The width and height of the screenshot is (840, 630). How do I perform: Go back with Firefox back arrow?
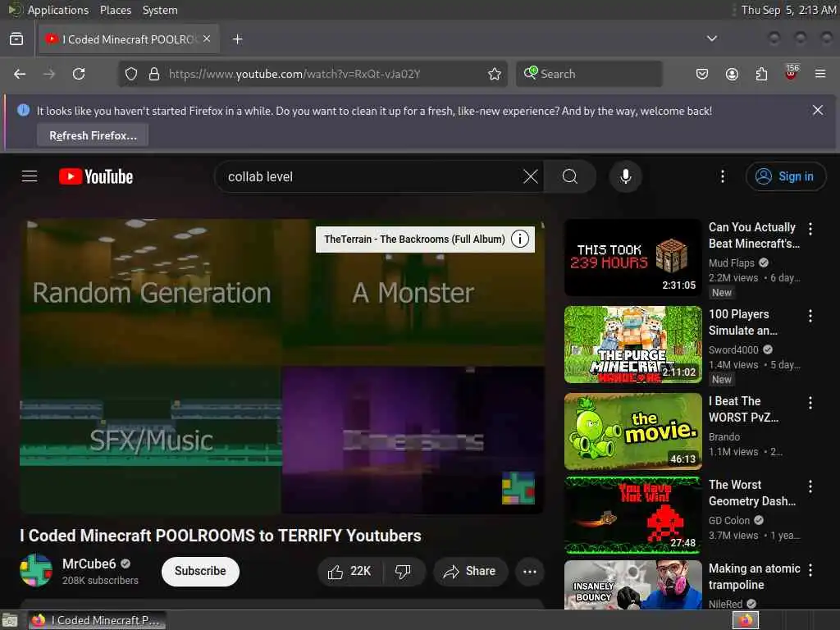(x=20, y=74)
